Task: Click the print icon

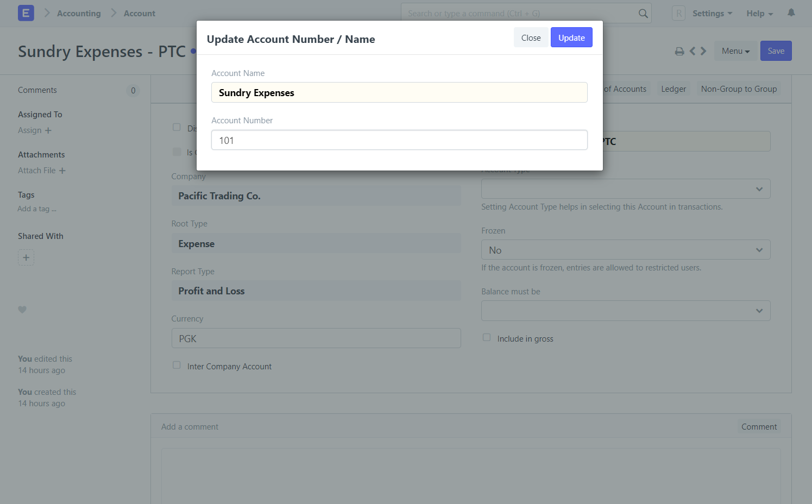Action: pos(679,51)
